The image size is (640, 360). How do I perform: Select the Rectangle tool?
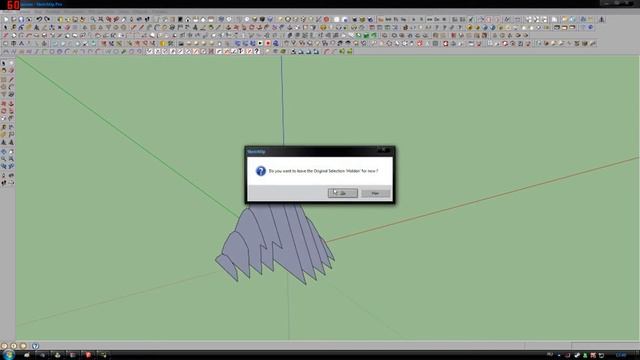[4, 80]
